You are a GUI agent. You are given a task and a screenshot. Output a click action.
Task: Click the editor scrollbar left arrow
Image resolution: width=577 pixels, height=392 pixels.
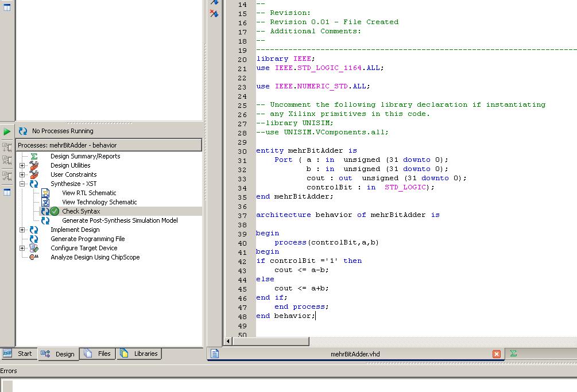tap(228, 341)
